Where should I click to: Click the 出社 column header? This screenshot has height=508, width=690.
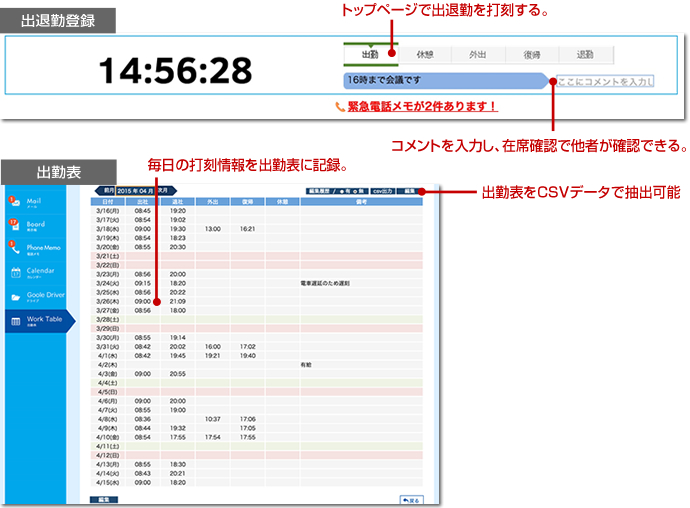tap(143, 202)
